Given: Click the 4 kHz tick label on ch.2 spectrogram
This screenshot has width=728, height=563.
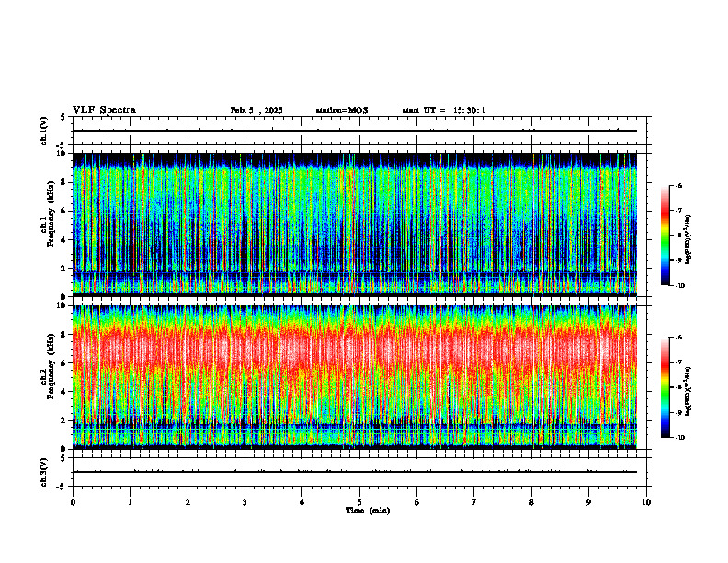Looking at the screenshot, I should 64,392.
